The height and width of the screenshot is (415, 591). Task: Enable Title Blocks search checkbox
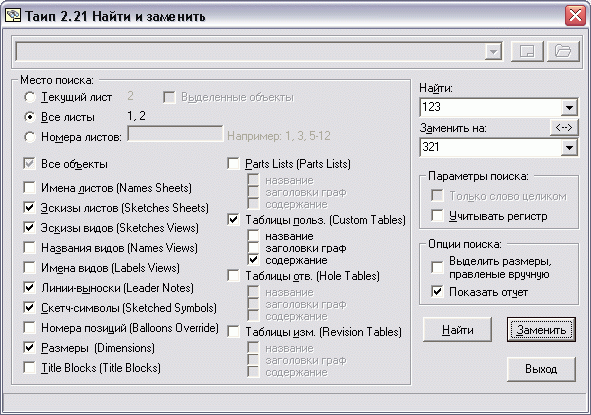pyautogui.click(x=29, y=368)
